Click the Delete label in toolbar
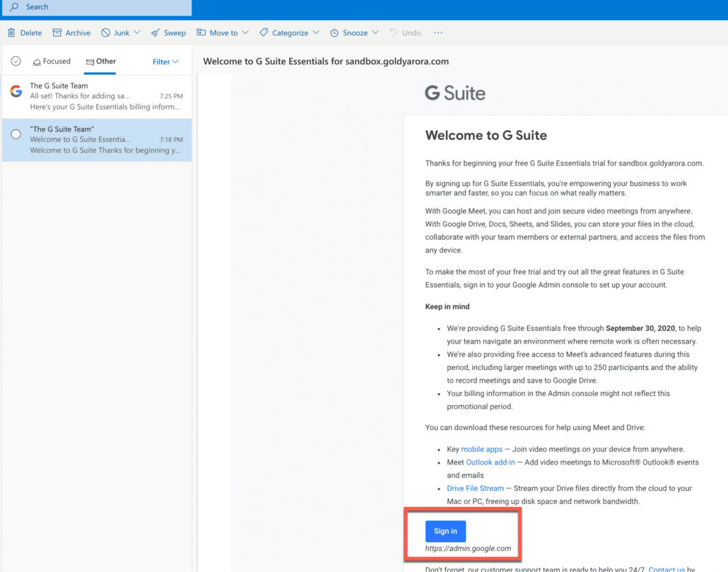 31,33
